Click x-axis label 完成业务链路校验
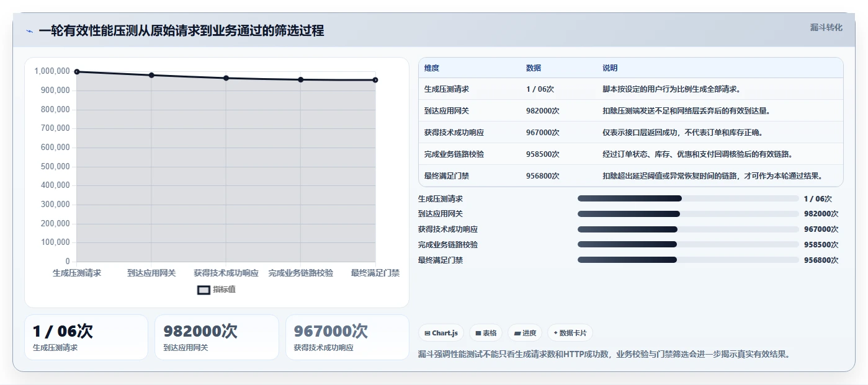The width and height of the screenshot is (868, 385). [x=301, y=273]
